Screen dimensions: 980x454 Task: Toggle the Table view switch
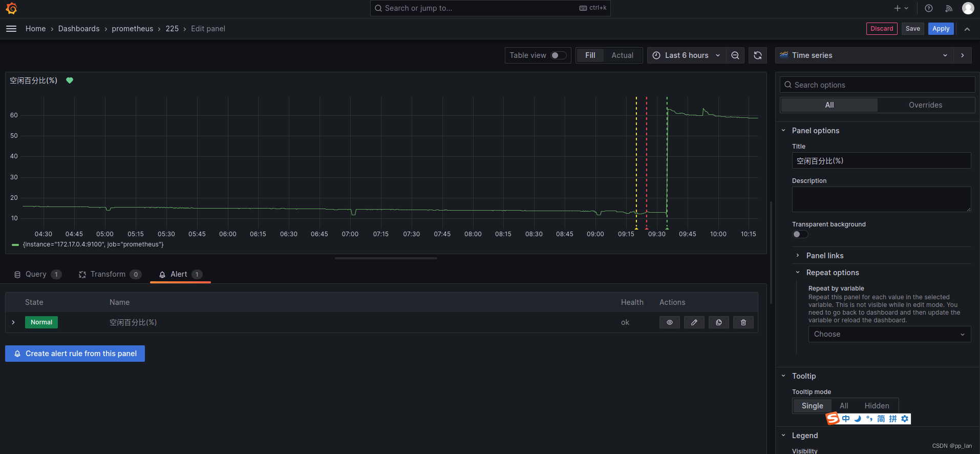pyautogui.click(x=558, y=55)
